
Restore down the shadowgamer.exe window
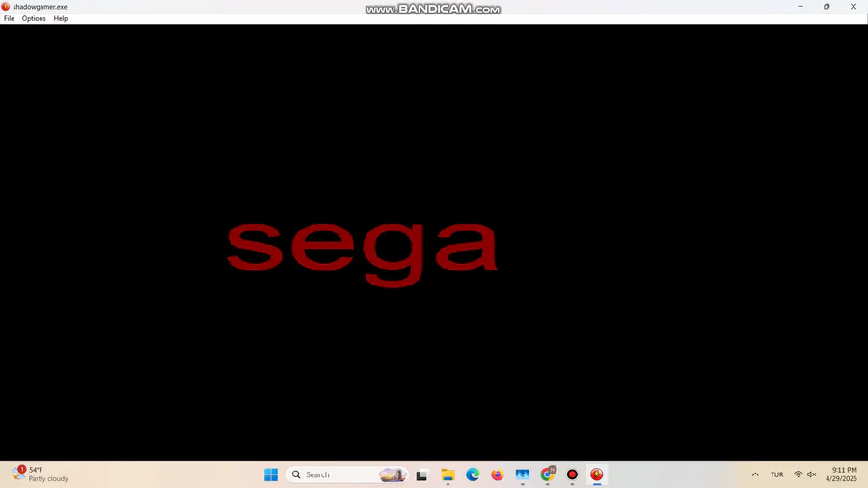click(827, 7)
